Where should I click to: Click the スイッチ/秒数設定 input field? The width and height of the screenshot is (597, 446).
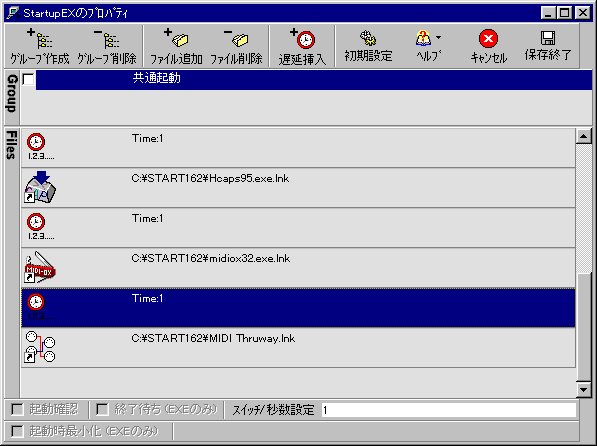pyautogui.click(x=449, y=410)
